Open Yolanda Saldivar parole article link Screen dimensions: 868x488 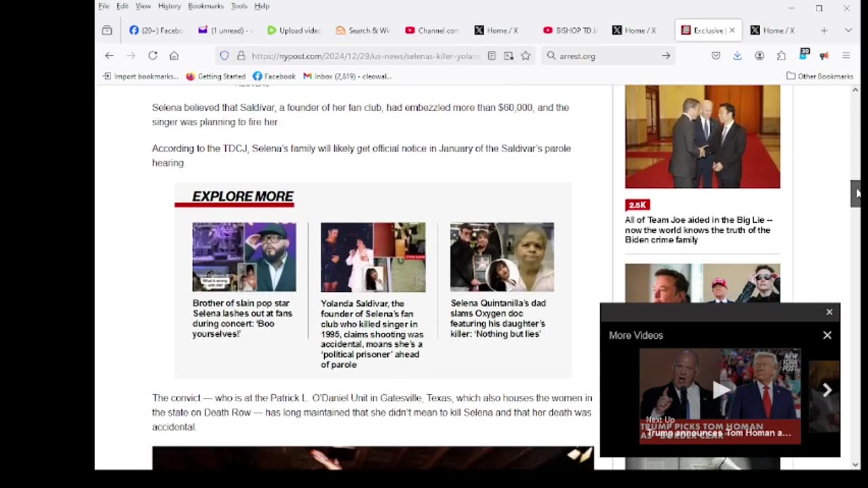(372, 333)
